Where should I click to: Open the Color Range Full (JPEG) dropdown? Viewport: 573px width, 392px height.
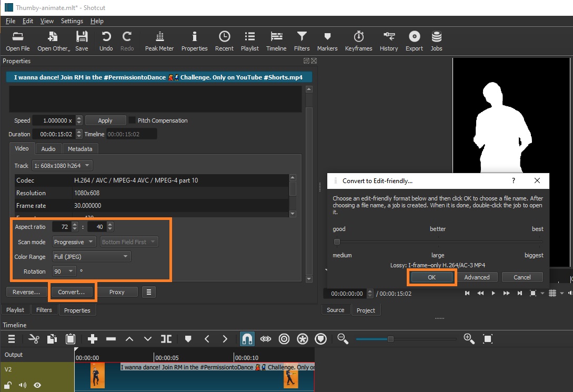pyautogui.click(x=91, y=257)
